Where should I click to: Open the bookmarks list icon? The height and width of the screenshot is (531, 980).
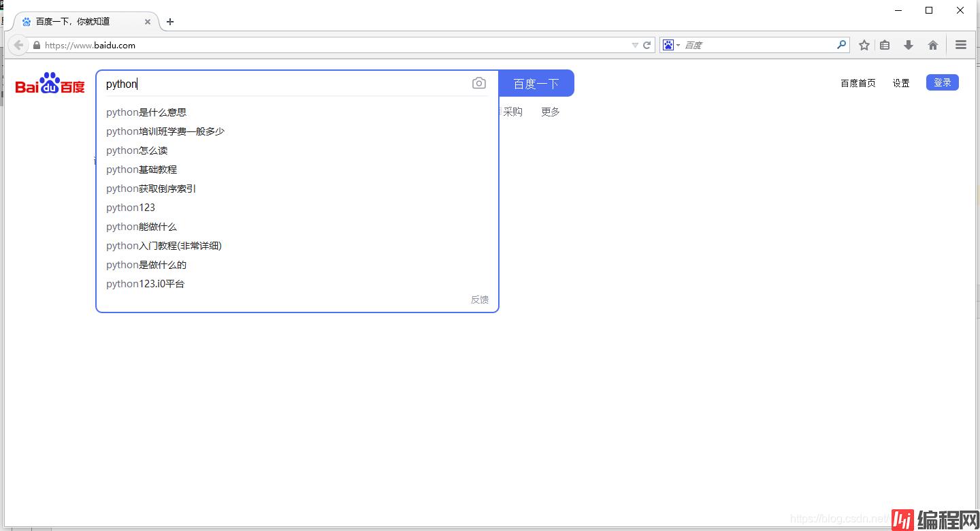pyautogui.click(x=885, y=45)
